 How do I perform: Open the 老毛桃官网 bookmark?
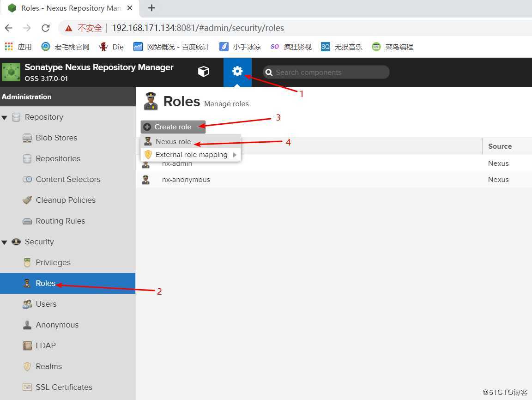[x=65, y=47]
